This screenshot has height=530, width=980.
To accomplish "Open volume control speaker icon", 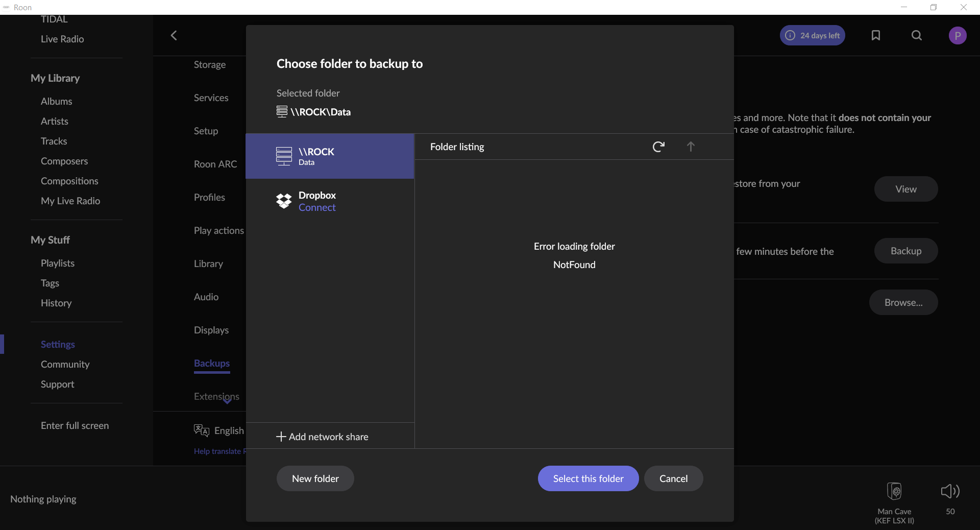I will point(950,491).
